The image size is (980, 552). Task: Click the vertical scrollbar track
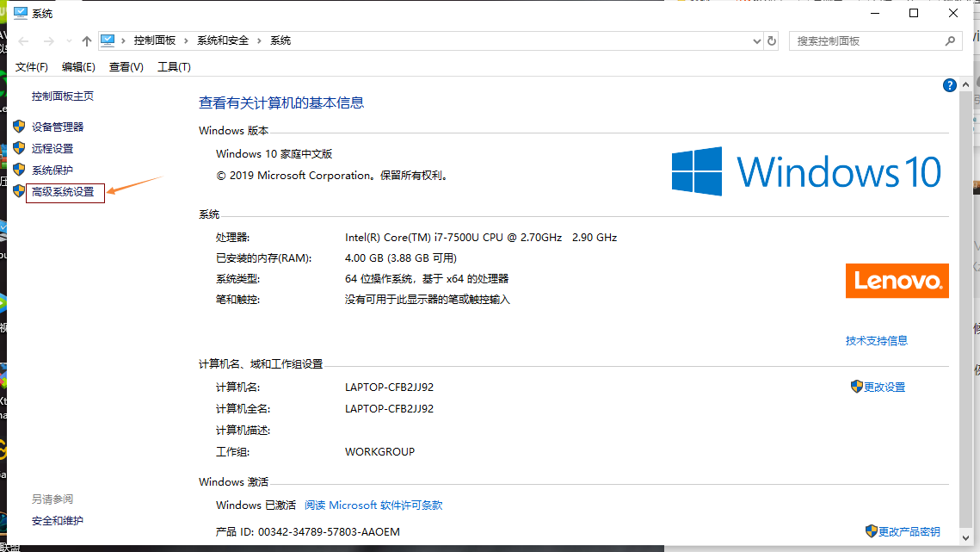[x=965, y=311]
